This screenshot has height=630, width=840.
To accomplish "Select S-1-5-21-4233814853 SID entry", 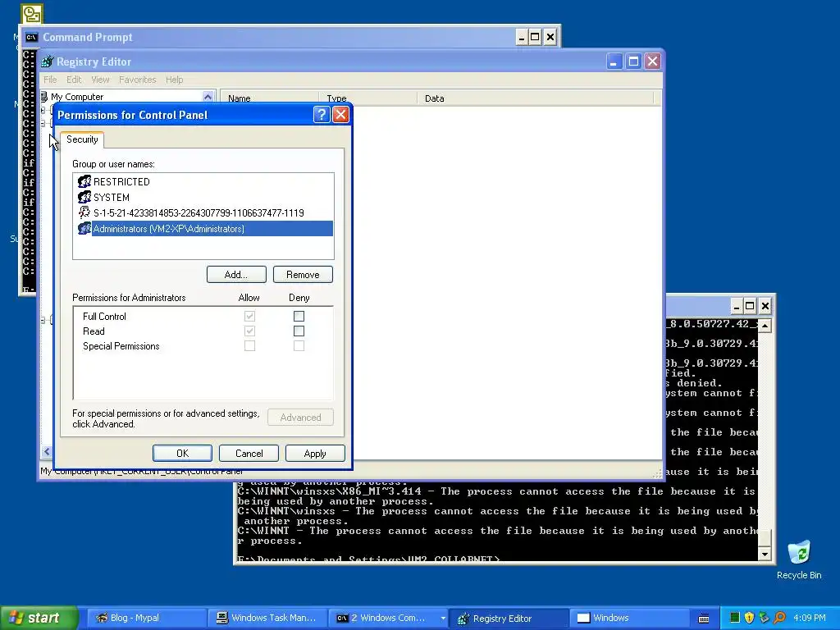I will pos(203,212).
